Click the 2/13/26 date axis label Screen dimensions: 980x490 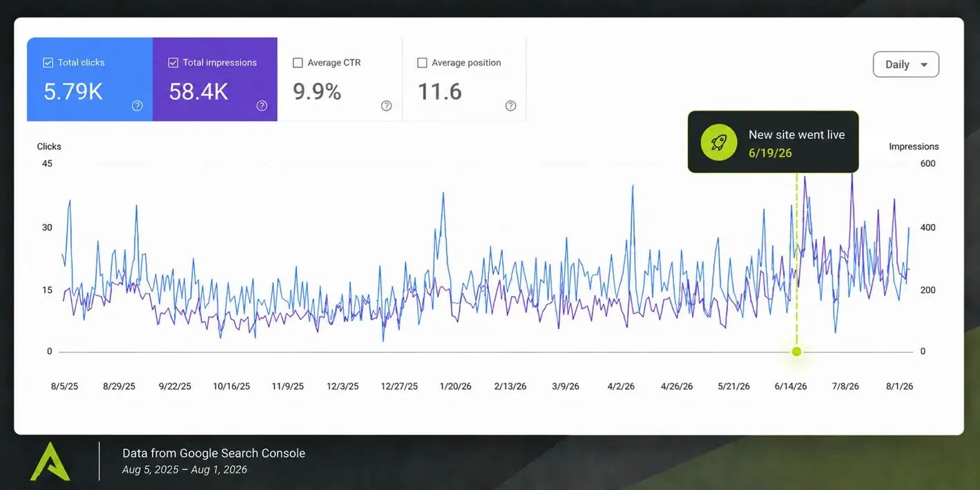(x=510, y=386)
